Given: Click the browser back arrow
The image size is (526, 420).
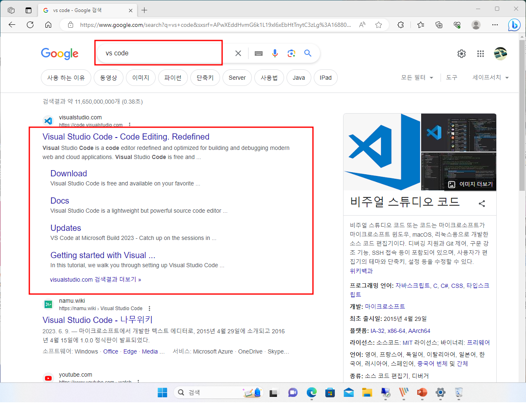Looking at the screenshot, I should pyautogui.click(x=12, y=25).
